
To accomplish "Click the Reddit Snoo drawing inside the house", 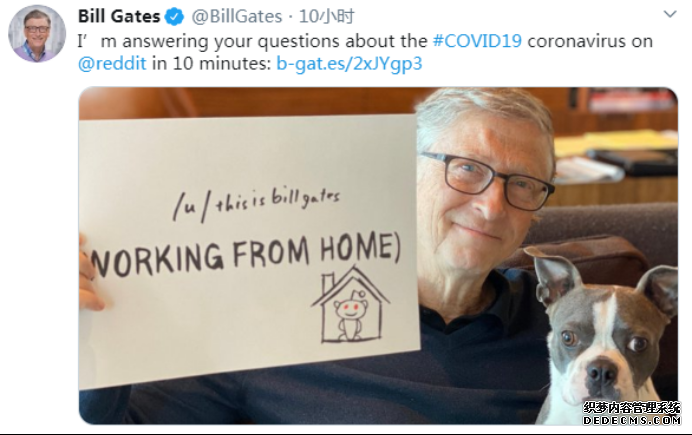I will 350,315.
